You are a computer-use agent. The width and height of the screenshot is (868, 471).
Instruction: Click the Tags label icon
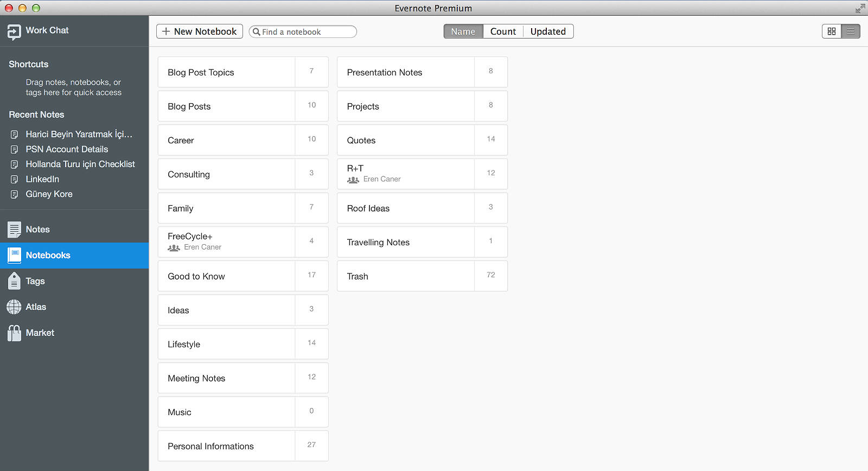coord(14,281)
